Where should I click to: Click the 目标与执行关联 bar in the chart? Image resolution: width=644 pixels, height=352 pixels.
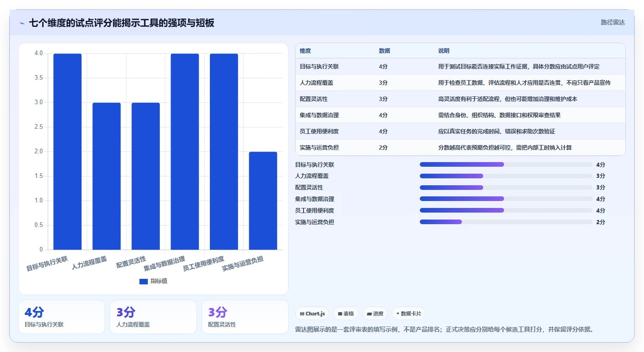[67, 151]
